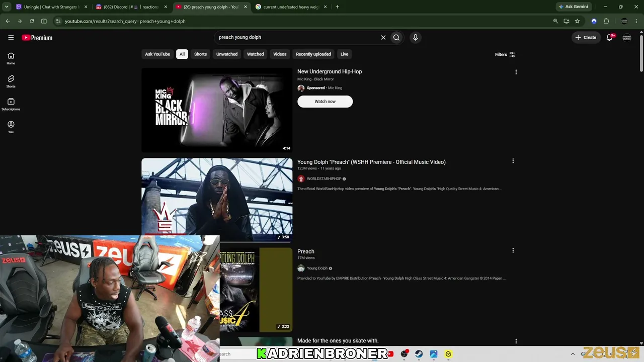This screenshot has width=644, height=362.
Task: Open the WORLDSTARHIPHOP channel link
Action: coord(324,179)
